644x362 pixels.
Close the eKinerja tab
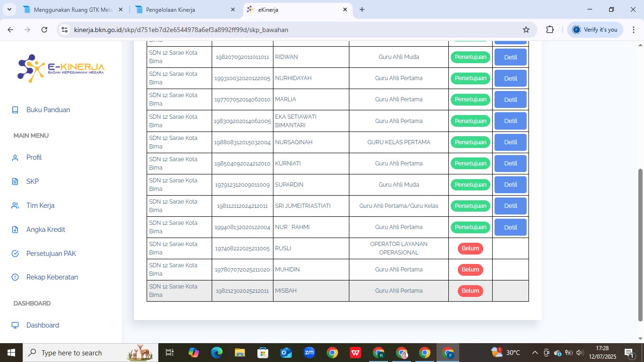pyautogui.click(x=345, y=9)
